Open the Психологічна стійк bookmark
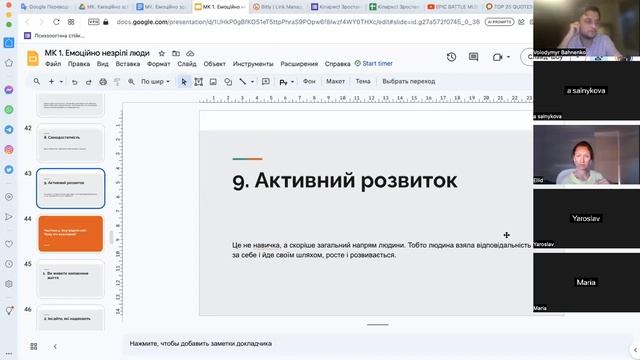Viewport: 640px width, 360px height. coord(54,36)
